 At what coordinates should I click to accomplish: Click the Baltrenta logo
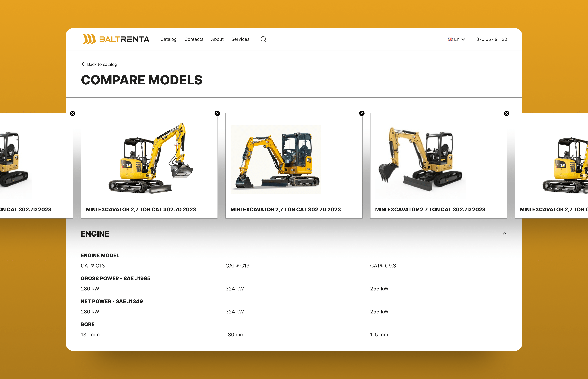click(116, 39)
